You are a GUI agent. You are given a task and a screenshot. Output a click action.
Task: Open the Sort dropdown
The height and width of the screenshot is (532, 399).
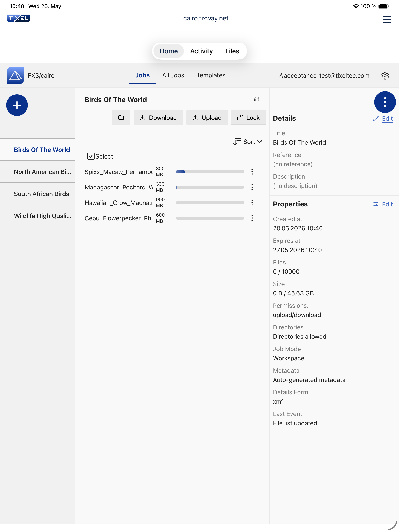pos(248,142)
